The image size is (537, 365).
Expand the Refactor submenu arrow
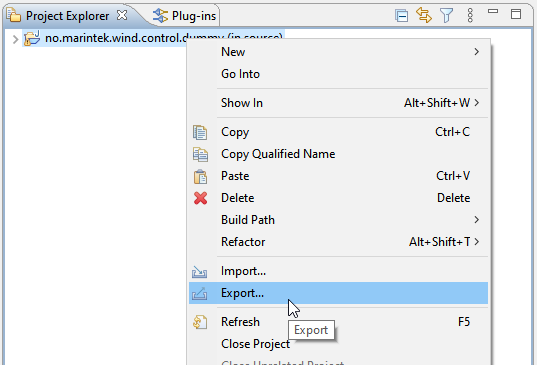coord(477,242)
